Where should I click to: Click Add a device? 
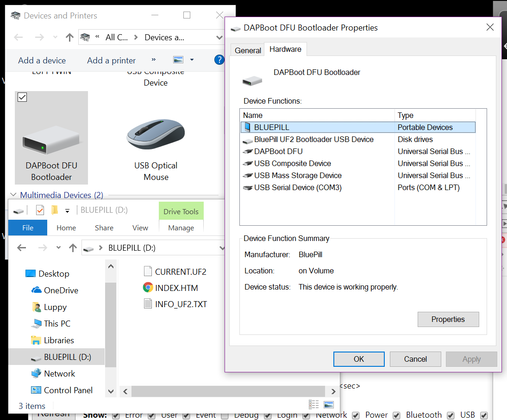coord(42,61)
